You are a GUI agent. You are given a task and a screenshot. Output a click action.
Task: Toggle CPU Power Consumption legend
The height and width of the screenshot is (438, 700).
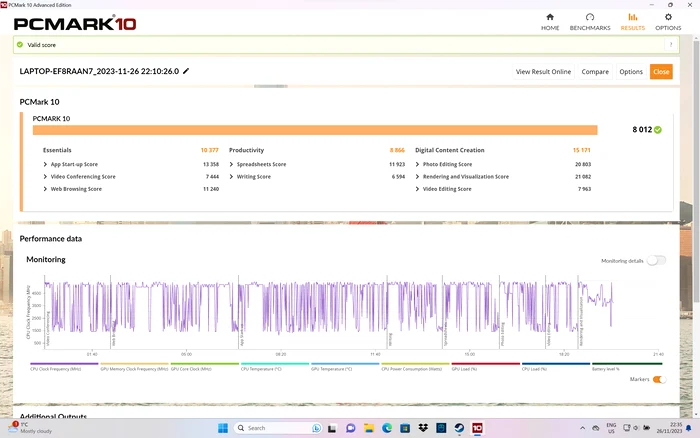[x=415, y=367]
